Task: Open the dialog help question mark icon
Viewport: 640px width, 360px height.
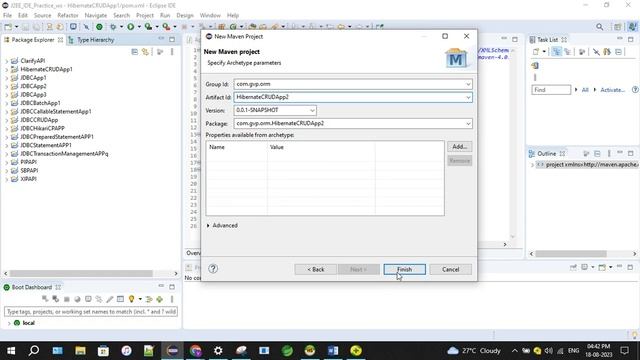Action: [x=213, y=269]
